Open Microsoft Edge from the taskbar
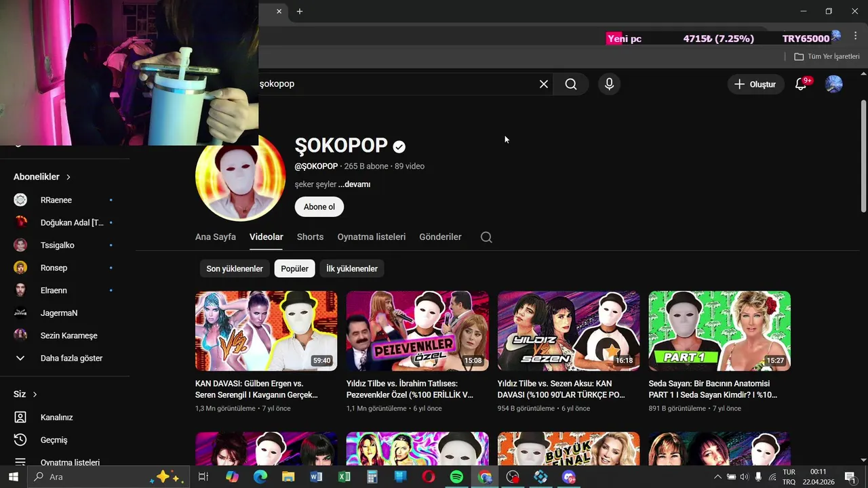This screenshot has height=488, width=868. tap(260, 477)
